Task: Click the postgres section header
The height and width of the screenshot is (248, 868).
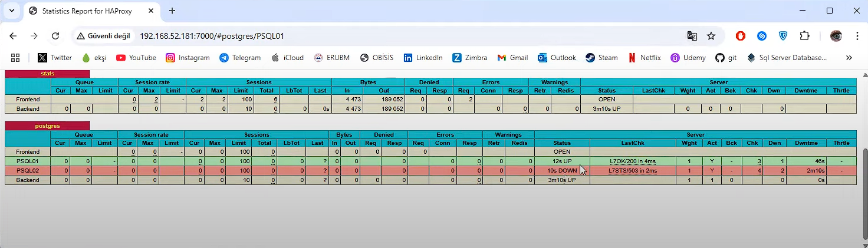Action: click(47, 125)
